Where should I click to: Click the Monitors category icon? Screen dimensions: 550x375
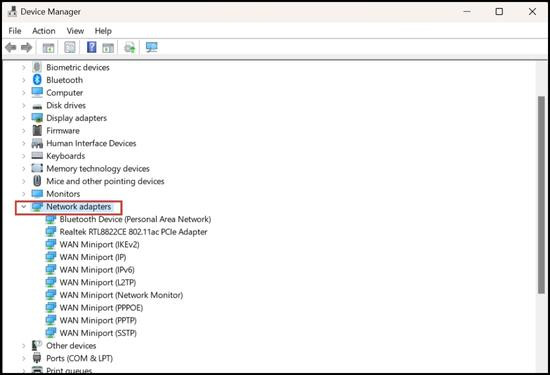pos(37,194)
